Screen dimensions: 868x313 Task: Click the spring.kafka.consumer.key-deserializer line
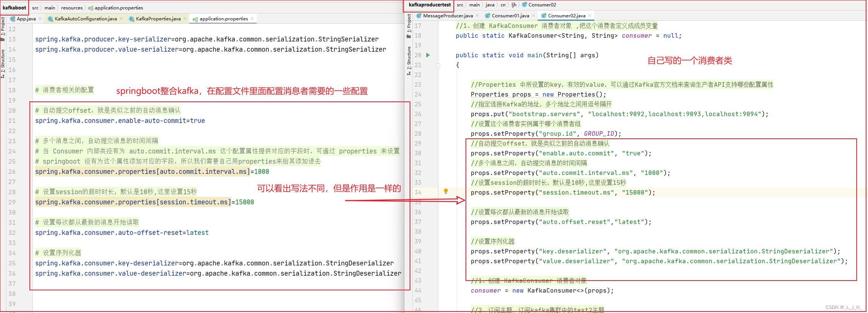pos(214,263)
